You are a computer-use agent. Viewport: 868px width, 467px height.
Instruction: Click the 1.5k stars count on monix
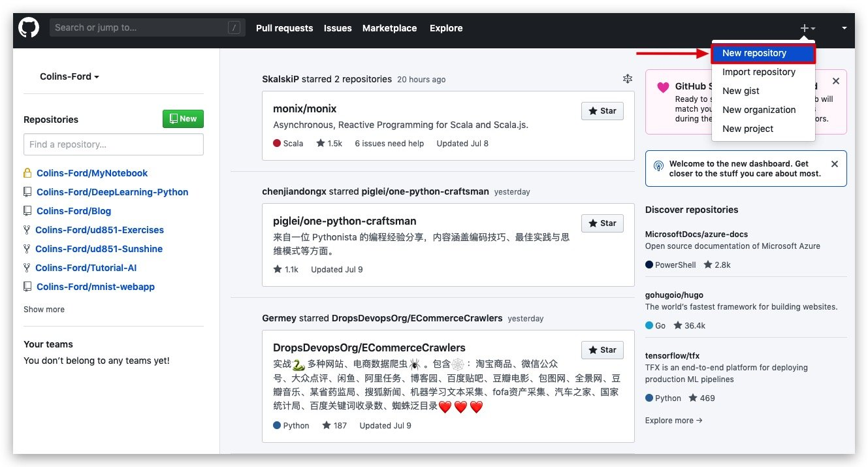[329, 143]
